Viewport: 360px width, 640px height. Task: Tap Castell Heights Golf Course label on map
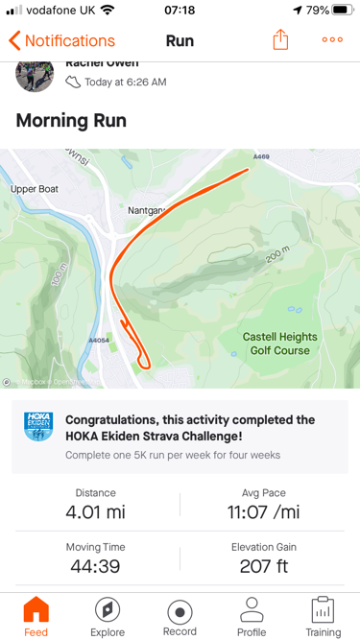[x=280, y=344]
